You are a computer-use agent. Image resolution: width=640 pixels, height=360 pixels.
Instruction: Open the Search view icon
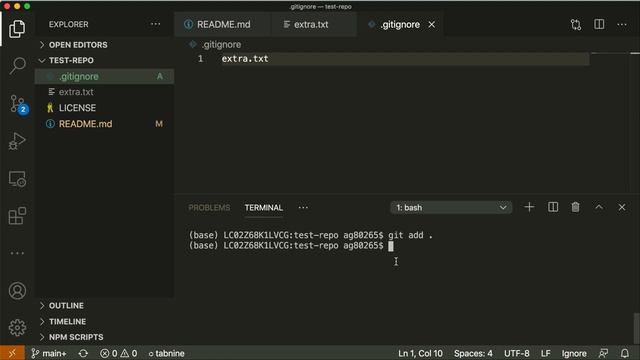click(x=17, y=66)
